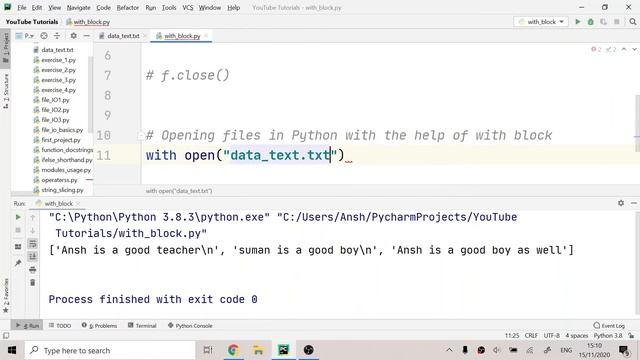Open first_project.py in the project tree
This screenshot has height=360, width=640.
(x=61, y=140)
